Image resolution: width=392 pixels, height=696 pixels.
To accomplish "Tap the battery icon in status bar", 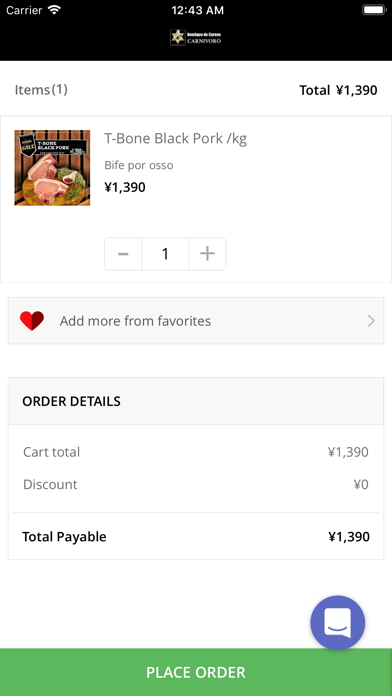I will coord(373,10).
